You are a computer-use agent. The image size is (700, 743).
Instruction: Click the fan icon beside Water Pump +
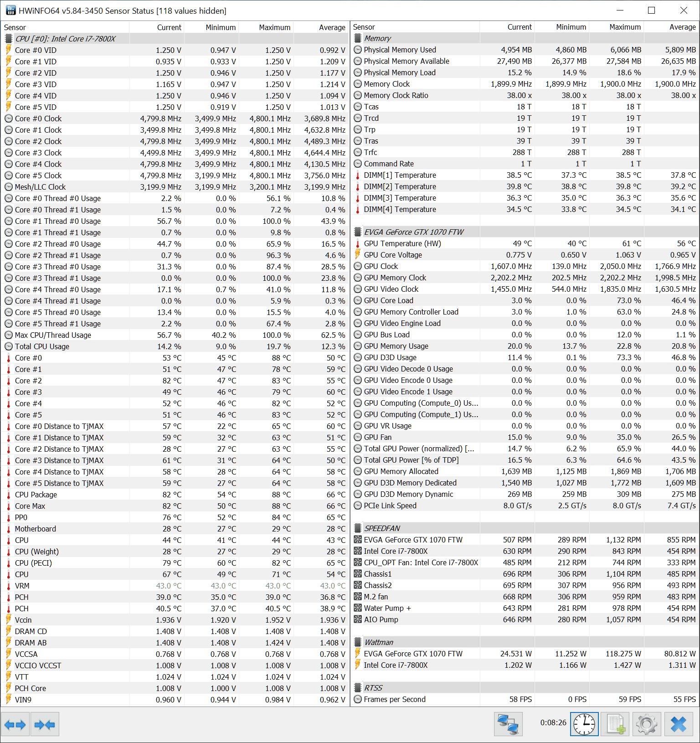358,608
